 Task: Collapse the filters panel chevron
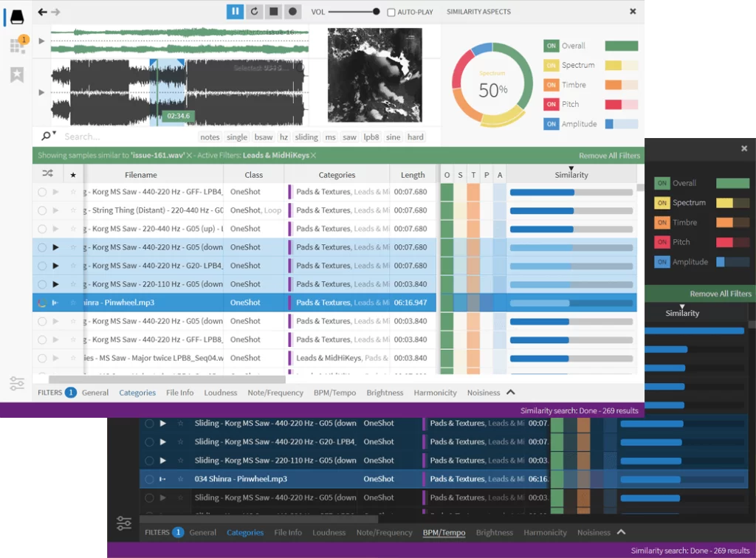click(510, 393)
